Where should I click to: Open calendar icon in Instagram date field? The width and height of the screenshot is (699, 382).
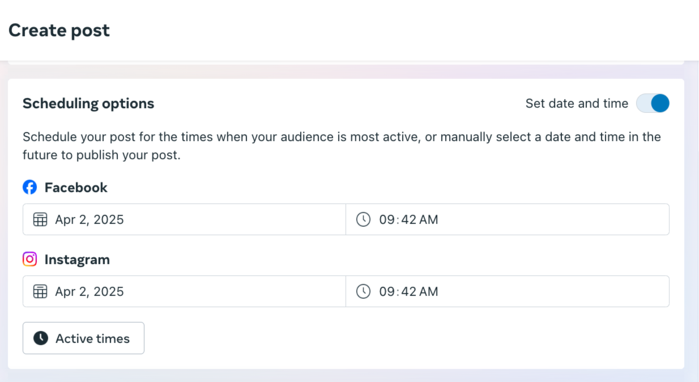click(x=40, y=292)
